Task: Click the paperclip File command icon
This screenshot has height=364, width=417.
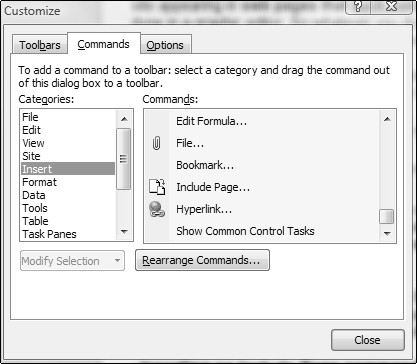Action: tap(156, 144)
